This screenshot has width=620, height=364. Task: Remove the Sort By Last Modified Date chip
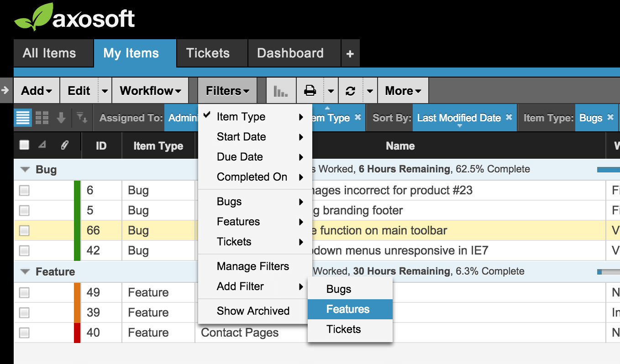509,117
